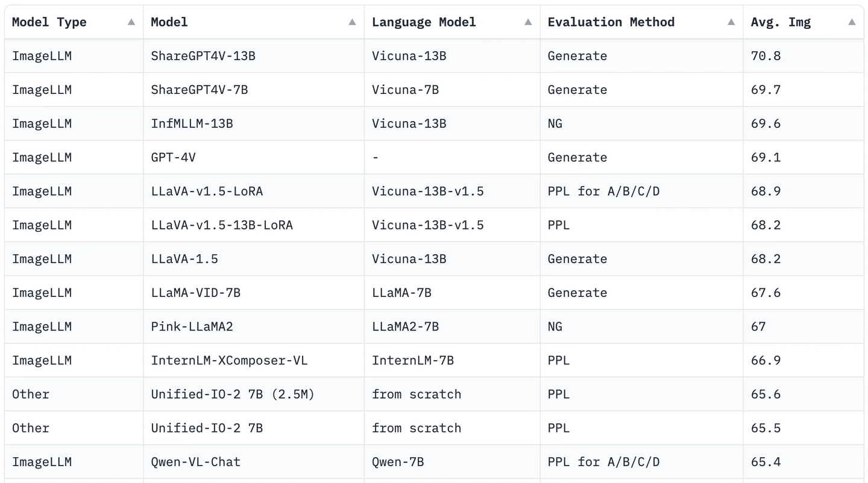The height and width of the screenshot is (483, 868).
Task: Select the Qwen-VL-Chat model cell
Action: [254, 462]
